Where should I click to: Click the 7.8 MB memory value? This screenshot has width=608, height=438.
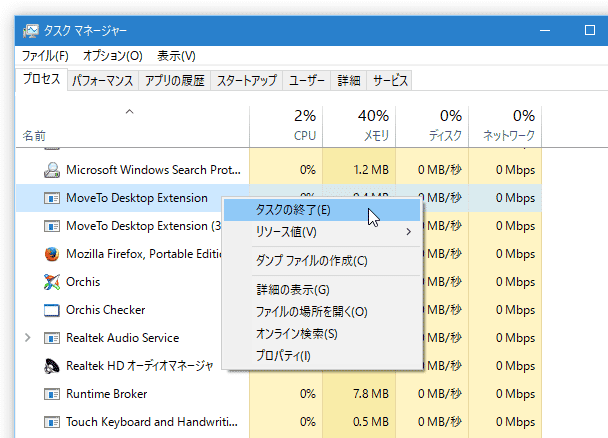pyautogui.click(x=371, y=394)
